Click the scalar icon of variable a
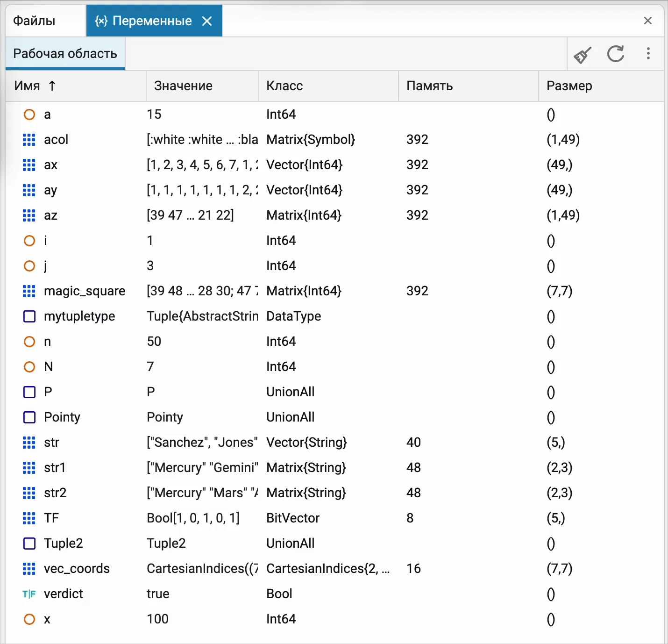This screenshot has width=668, height=644. [29, 114]
